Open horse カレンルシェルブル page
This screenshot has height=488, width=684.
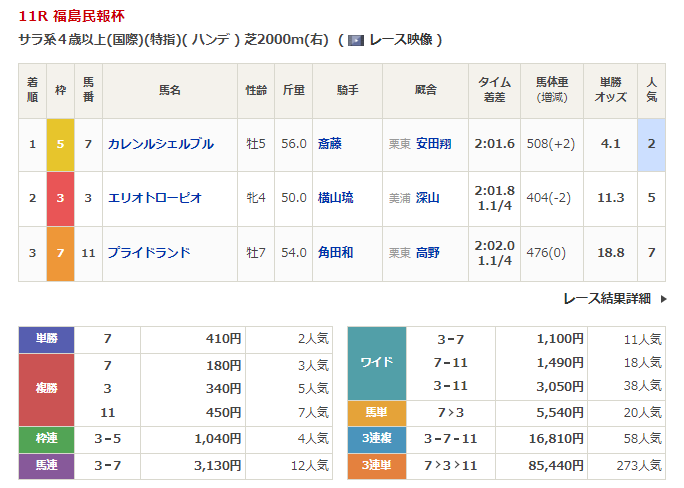160,144
